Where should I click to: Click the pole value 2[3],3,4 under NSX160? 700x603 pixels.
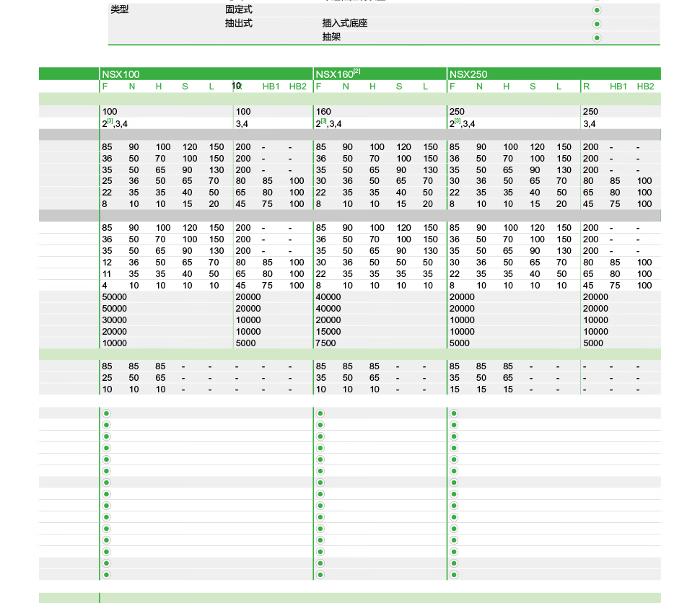coord(328,123)
